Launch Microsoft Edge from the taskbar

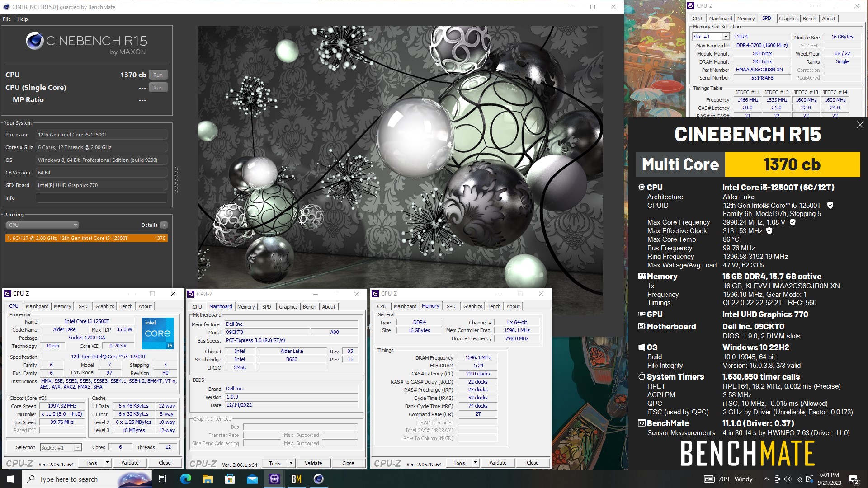coord(185,479)
